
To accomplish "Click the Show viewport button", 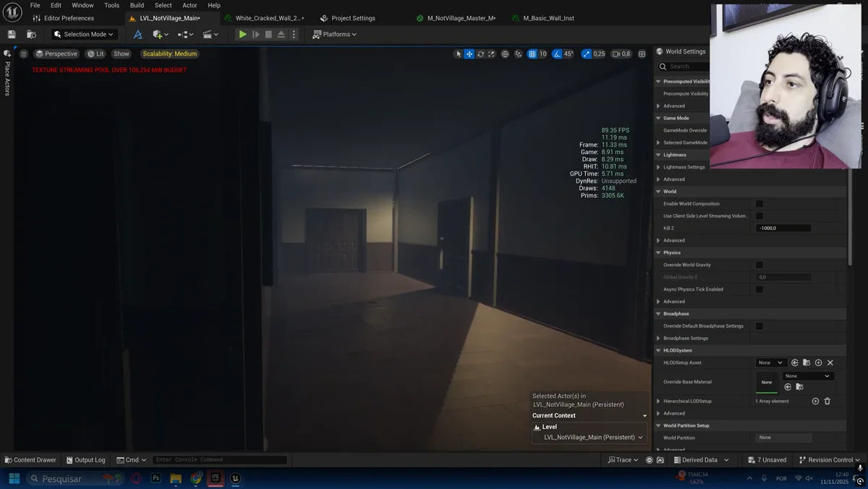I will (x=121, y=53).
